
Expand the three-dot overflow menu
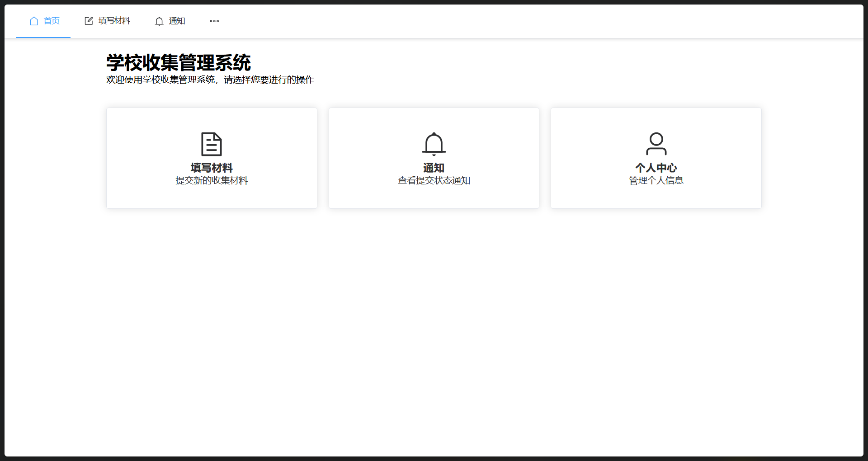point(214,21)
